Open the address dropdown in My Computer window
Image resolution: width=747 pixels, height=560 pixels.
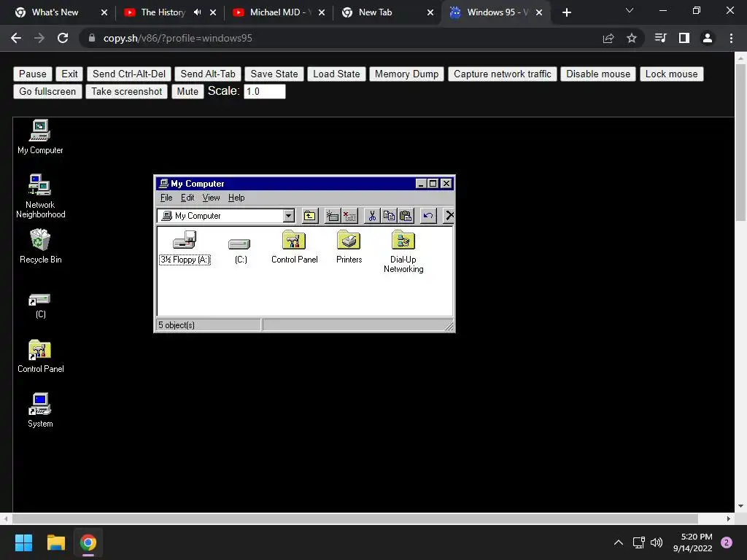click(x=289, y=216)
